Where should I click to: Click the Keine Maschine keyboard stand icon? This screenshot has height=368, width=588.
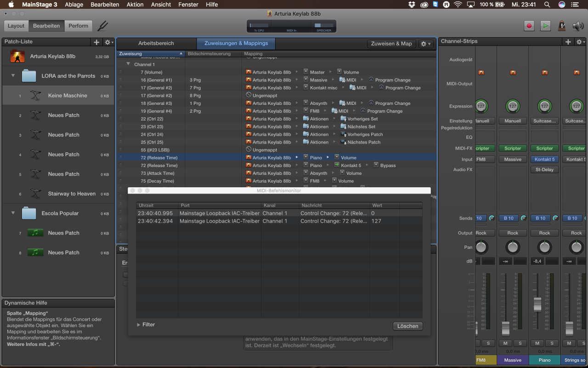(35, 96)
